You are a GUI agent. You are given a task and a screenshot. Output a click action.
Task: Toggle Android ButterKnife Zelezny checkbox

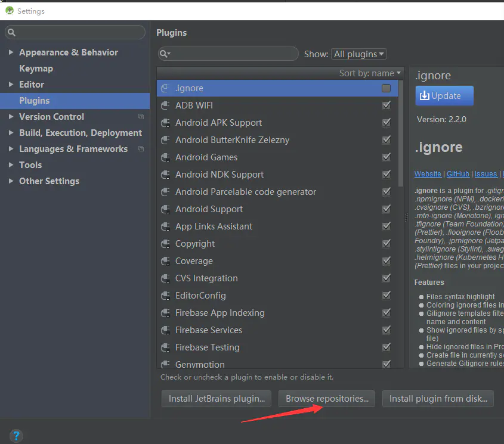tap(386, 140)
